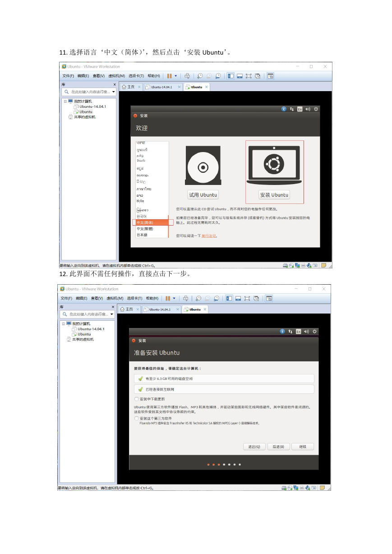Check the 安装中下载更新 checkbox
The height and width of the screenshot is (554, 392).
(136, 399)
